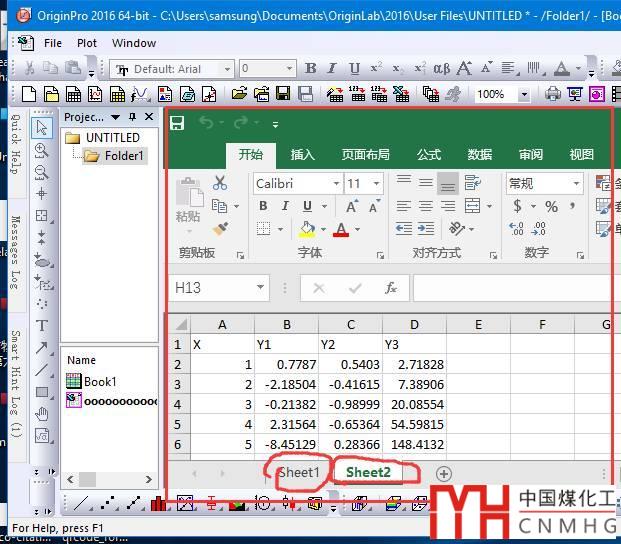
Task: Open the Calibri font name dropdown
Action: tap(335, 184)
